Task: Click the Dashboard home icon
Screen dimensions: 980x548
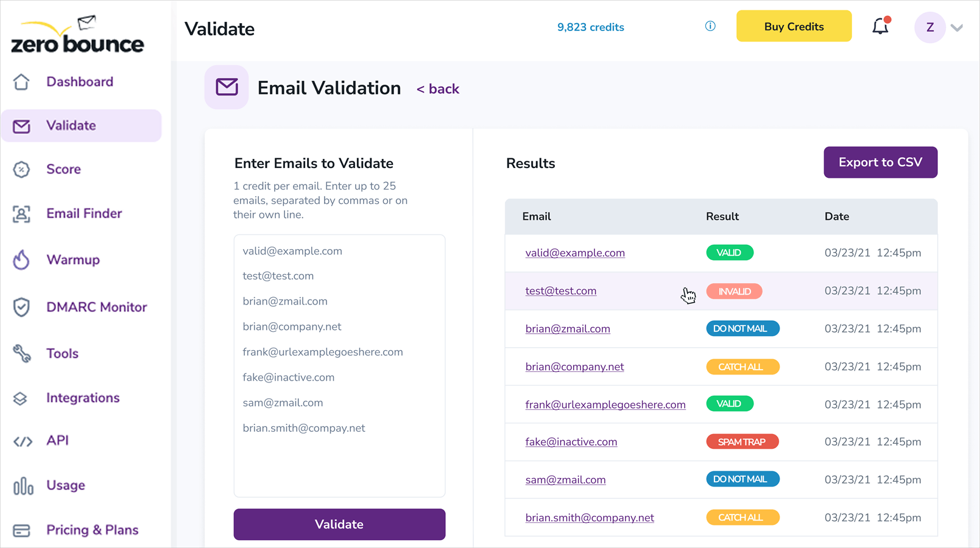Action: pos(21,82)
